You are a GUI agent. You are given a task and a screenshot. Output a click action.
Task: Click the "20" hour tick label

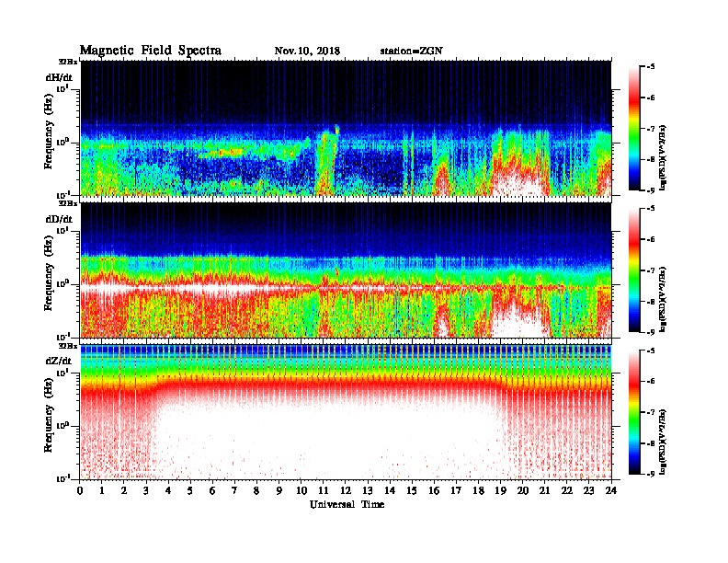point(523,491)
